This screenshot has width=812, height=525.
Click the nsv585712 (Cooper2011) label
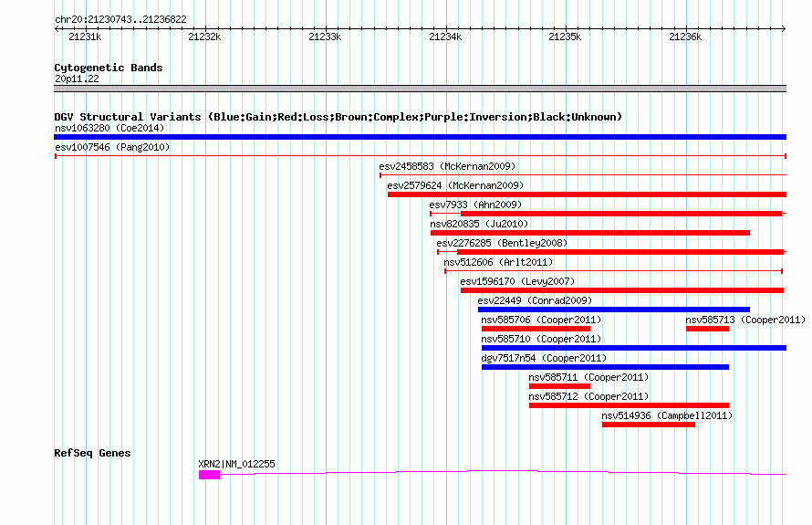coord(588,396)
